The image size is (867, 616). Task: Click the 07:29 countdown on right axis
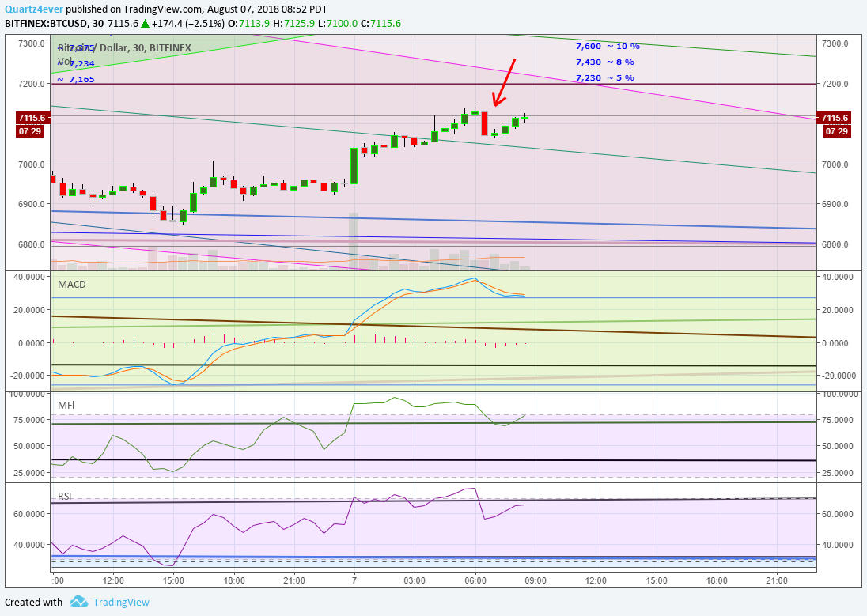(x=836, y=131)
